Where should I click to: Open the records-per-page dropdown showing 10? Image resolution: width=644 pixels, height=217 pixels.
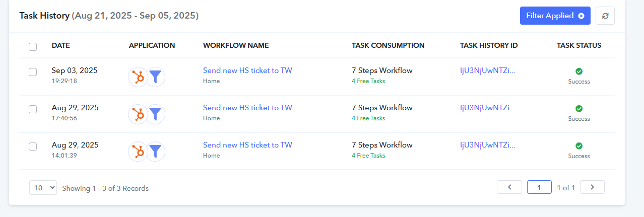[x=43, y=188]
